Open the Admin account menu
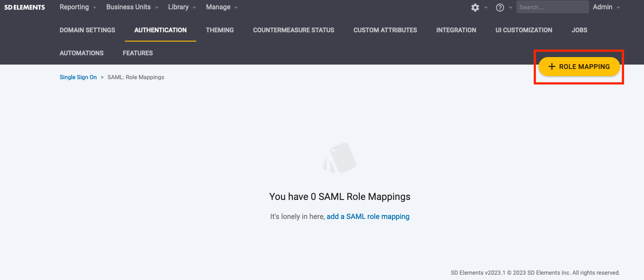 [602, 7]
